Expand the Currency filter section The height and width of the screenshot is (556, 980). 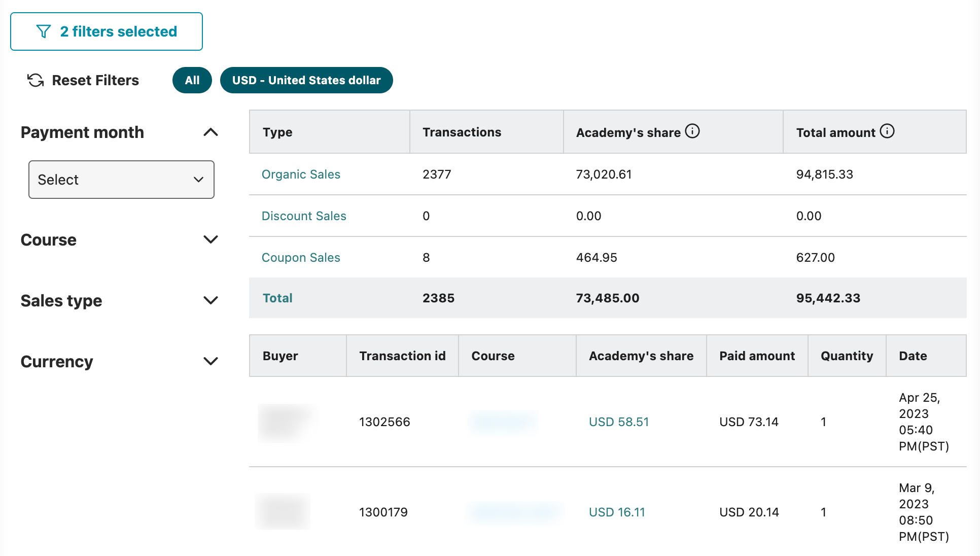coord(211,361)
